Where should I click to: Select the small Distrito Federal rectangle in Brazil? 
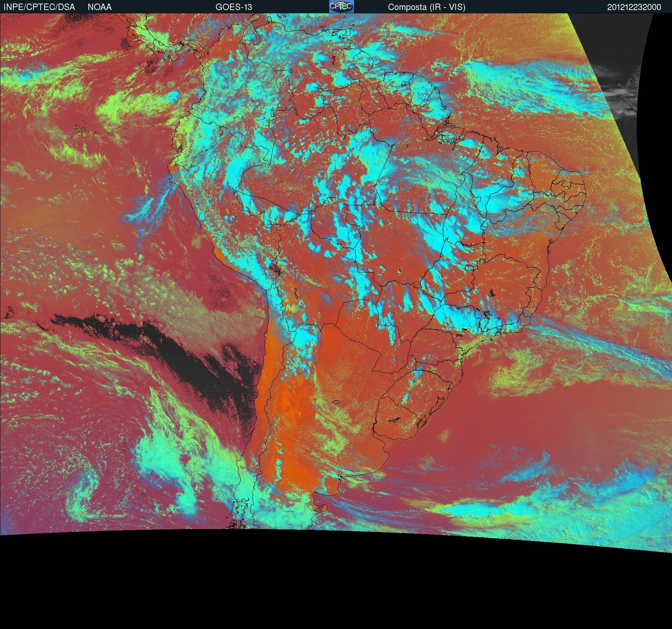(469, 267)
